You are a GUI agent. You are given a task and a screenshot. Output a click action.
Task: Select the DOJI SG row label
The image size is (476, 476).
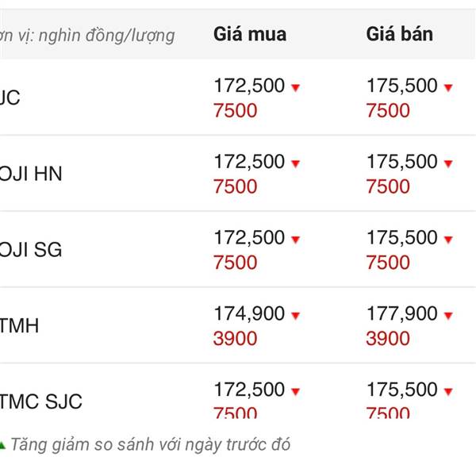(x=30, y=250)
